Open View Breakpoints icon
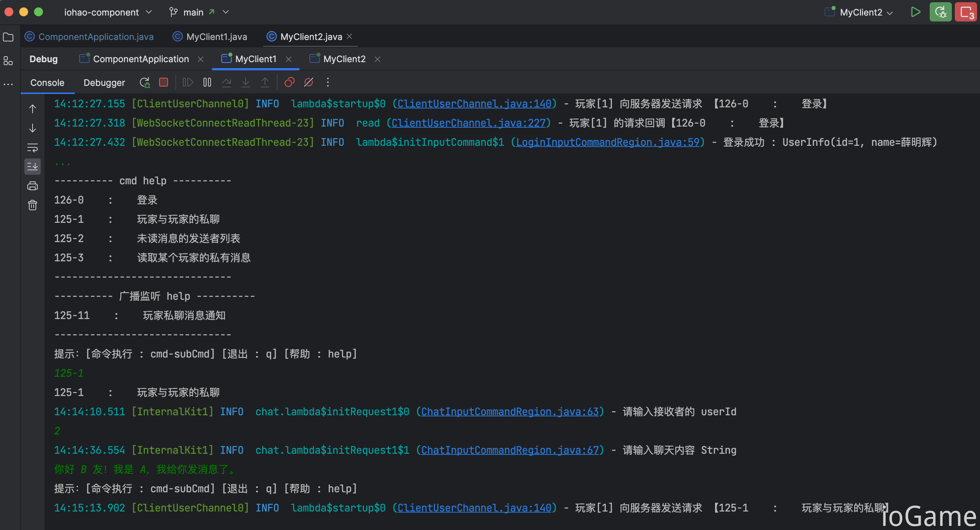This screenshot has width=980, height=530. [289, 82]
